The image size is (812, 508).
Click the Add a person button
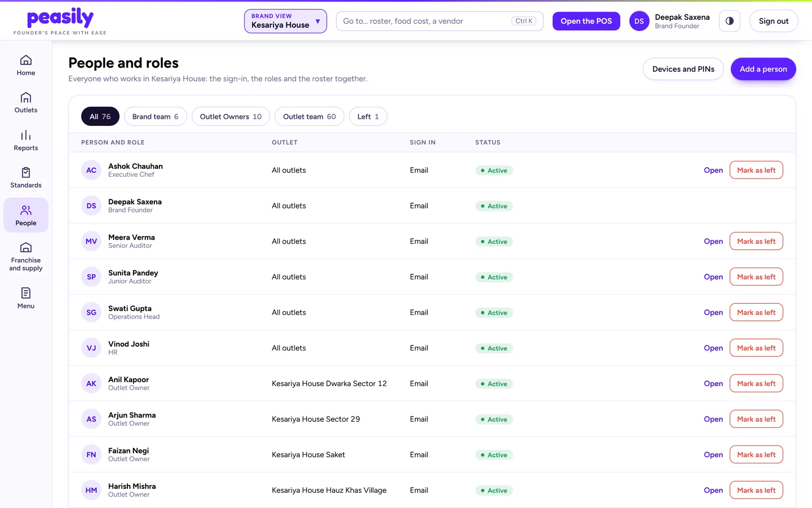(763, 69)
